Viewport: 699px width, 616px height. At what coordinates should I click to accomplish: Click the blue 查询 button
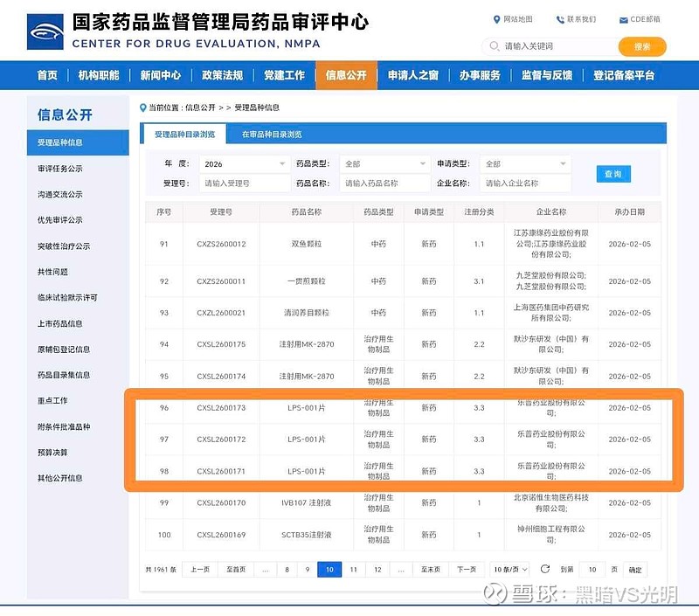(x=612, y=174)
